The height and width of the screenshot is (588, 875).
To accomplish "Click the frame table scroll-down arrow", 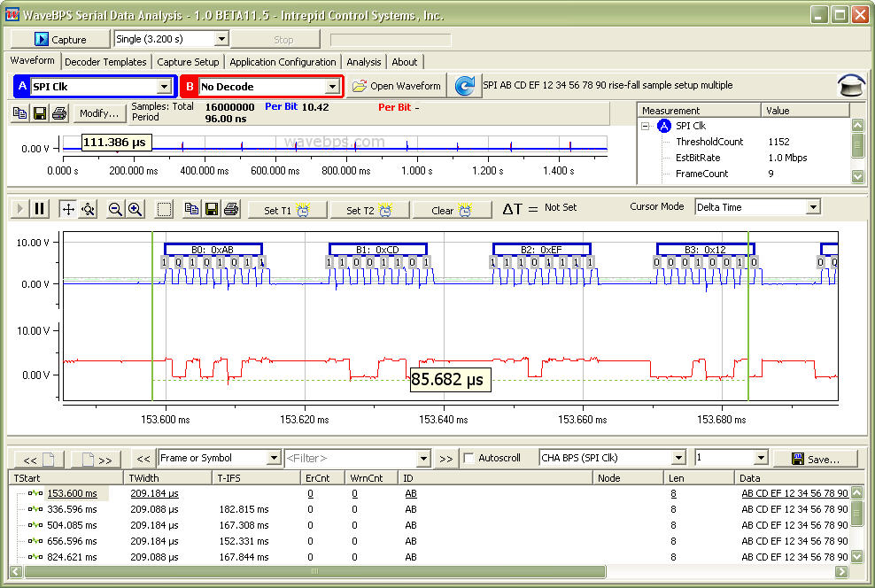I will pos(857,556).
